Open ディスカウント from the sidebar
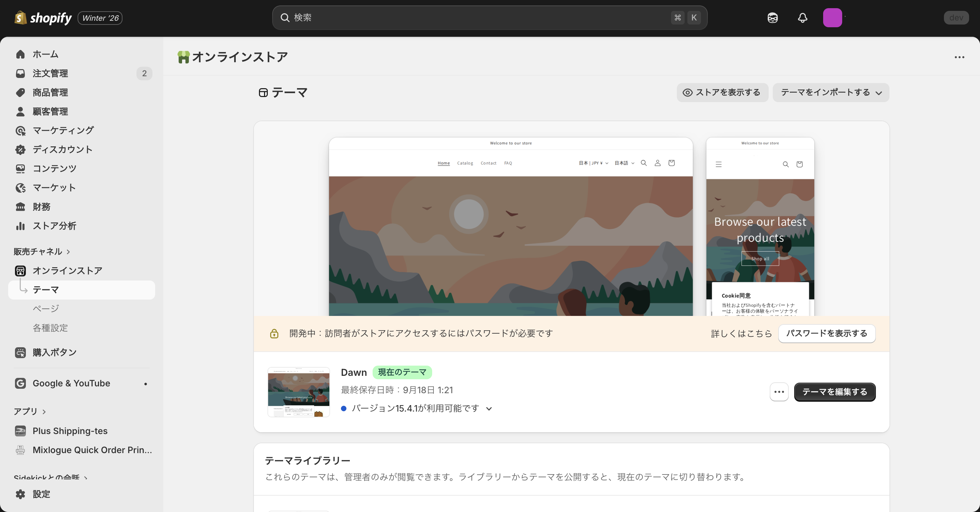Image resolution: width=980 pixels, height=512 pixels. pos(62,149)
